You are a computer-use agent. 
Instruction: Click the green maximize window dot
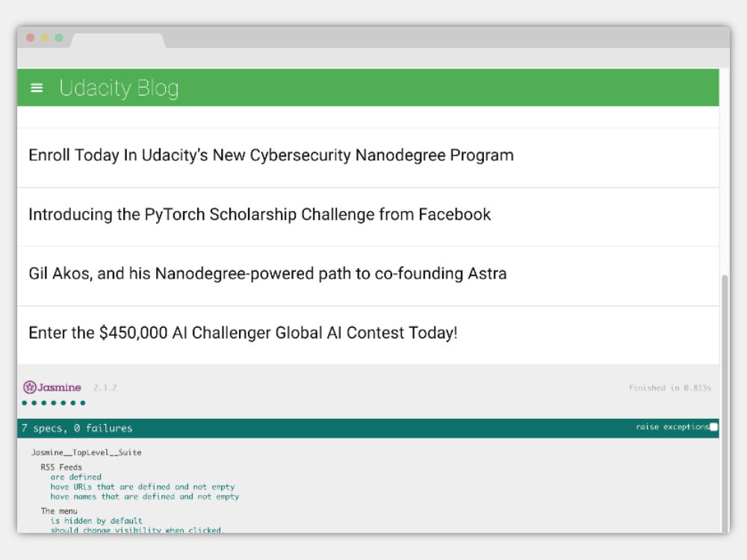click(x=59, y=37)
